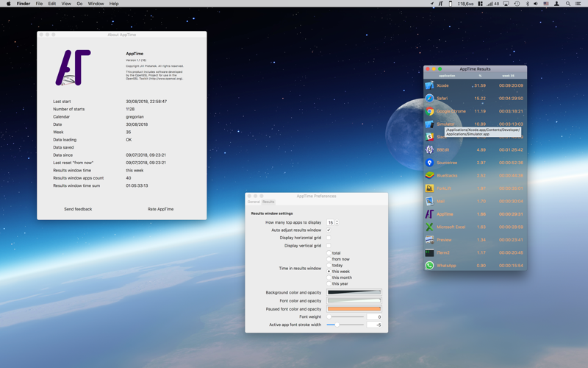Open the Font color and opacity swatch

tap(354, 300)
